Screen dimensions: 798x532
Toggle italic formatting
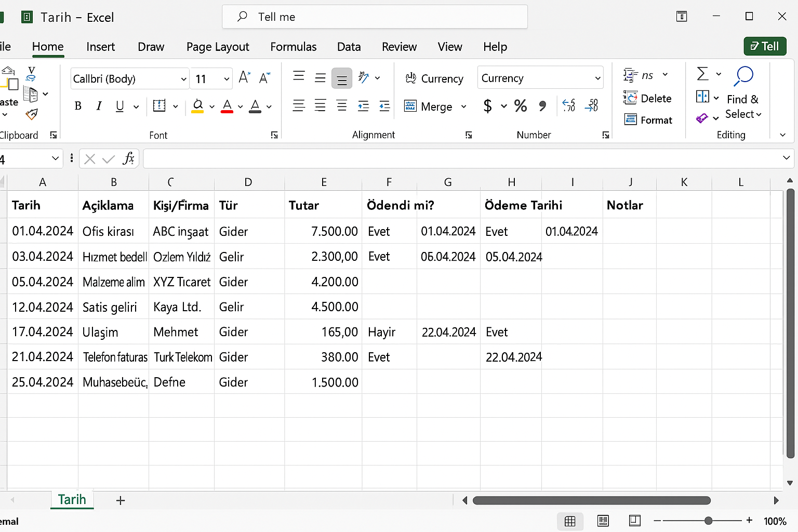[99, 106]
